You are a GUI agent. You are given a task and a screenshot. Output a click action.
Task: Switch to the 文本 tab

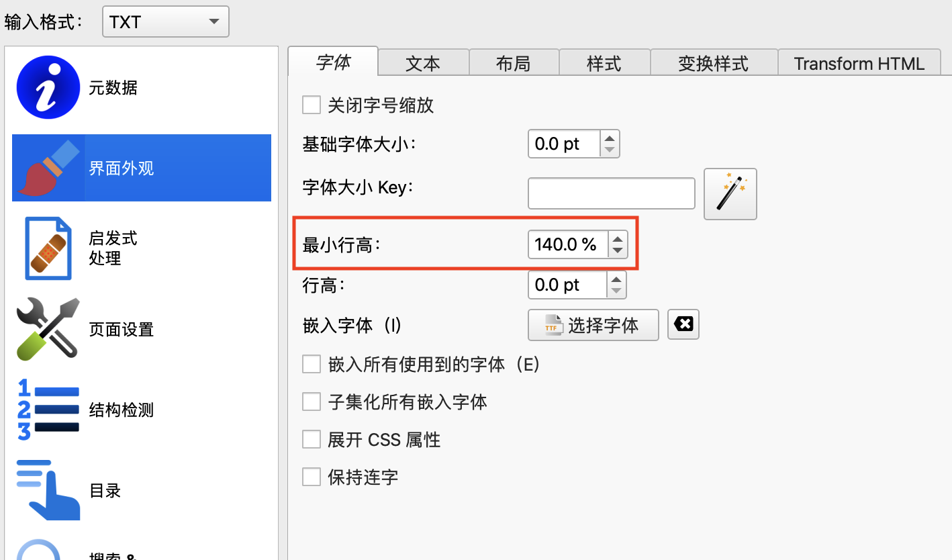423,64
